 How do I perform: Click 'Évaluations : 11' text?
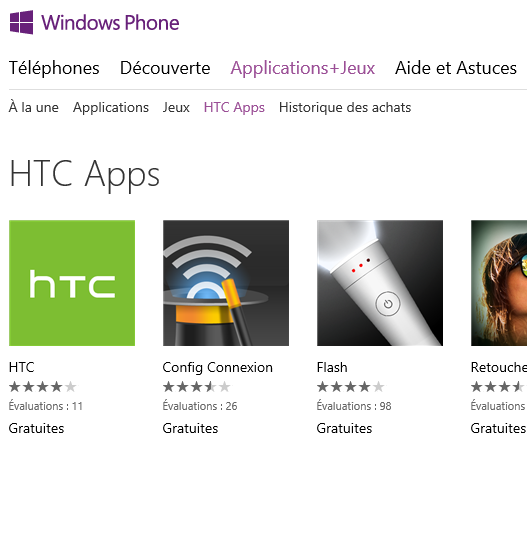pyautogui.click(x=46, y=406)
